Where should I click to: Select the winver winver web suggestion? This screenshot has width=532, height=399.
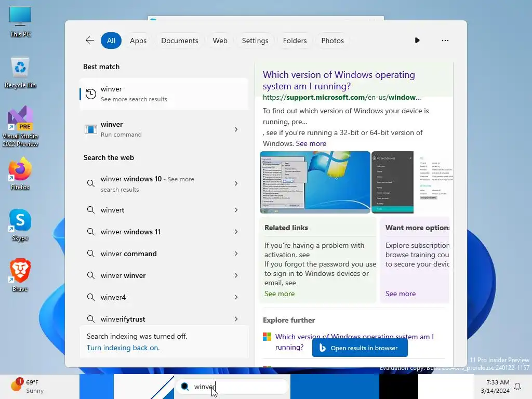click(164, 275)
